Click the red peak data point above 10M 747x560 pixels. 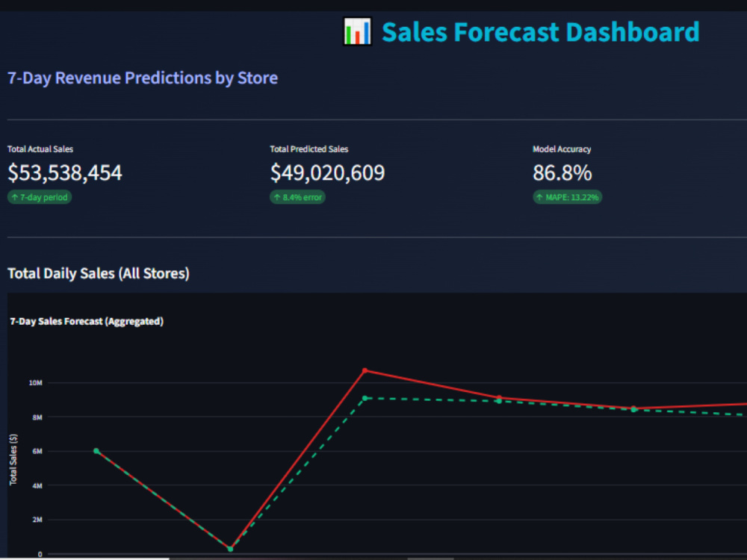(x=365, y=370)
